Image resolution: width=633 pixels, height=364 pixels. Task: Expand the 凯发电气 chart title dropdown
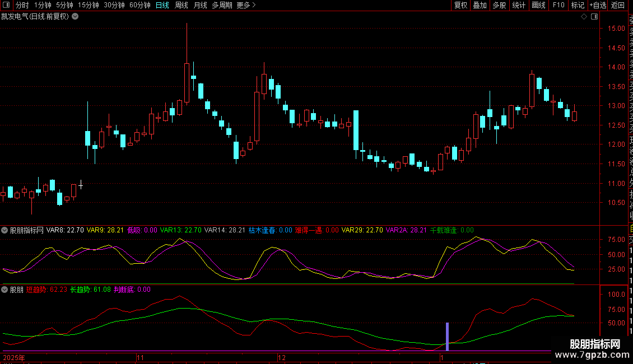coord(75,16)
